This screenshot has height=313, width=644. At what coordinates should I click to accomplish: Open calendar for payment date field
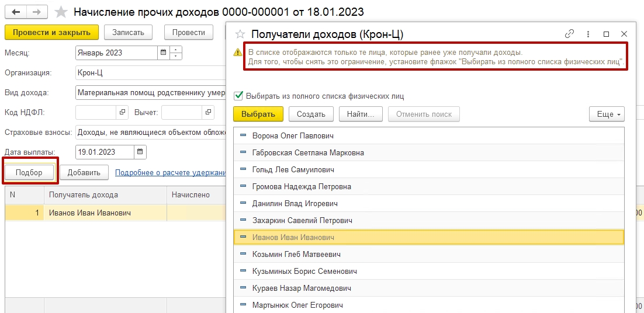[x=140, y=152]
